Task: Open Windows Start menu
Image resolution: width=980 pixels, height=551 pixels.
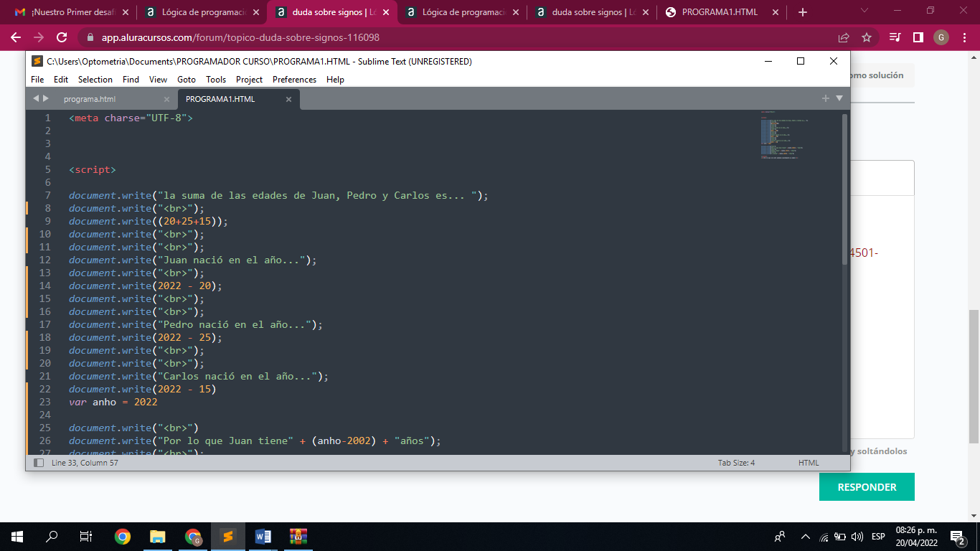Action: point(17,537)
